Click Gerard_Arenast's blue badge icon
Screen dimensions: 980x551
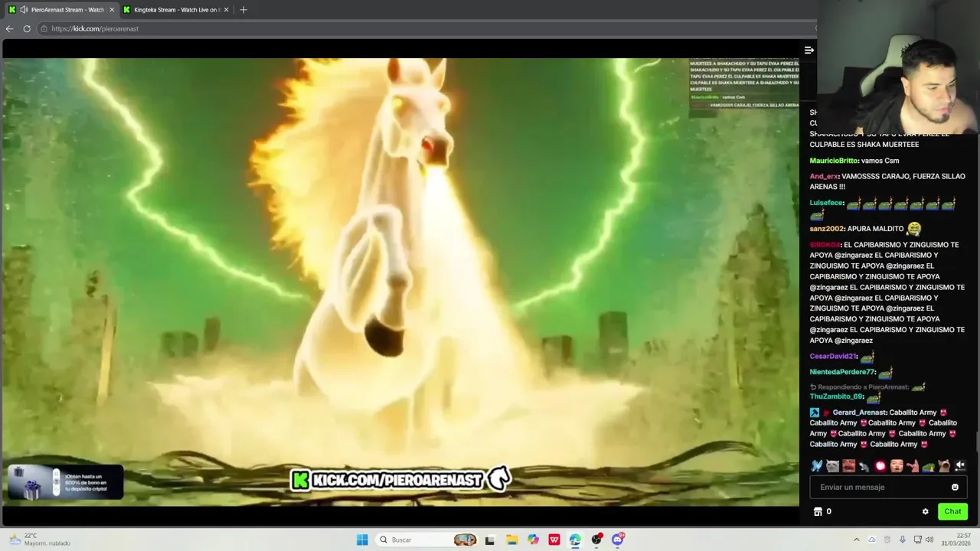click(x=815, y=412)
